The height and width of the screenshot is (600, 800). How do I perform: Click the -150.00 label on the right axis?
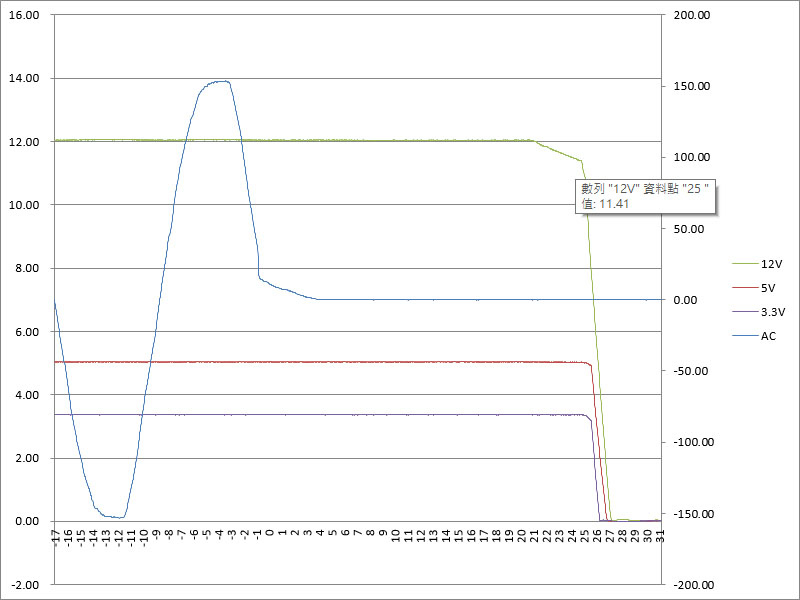pos(694,514)
